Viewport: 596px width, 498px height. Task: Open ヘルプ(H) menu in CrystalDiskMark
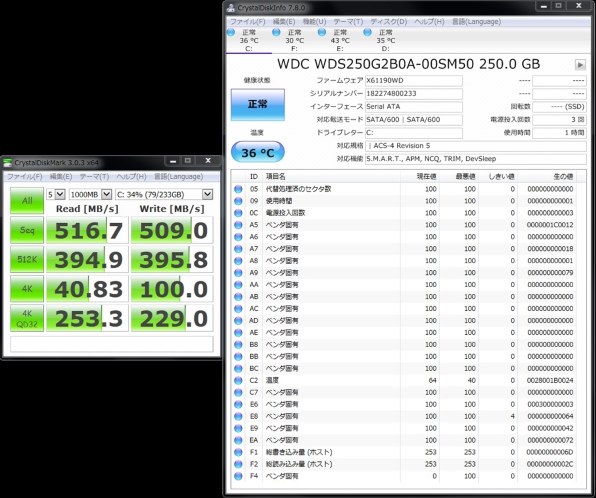pos(131,177)
